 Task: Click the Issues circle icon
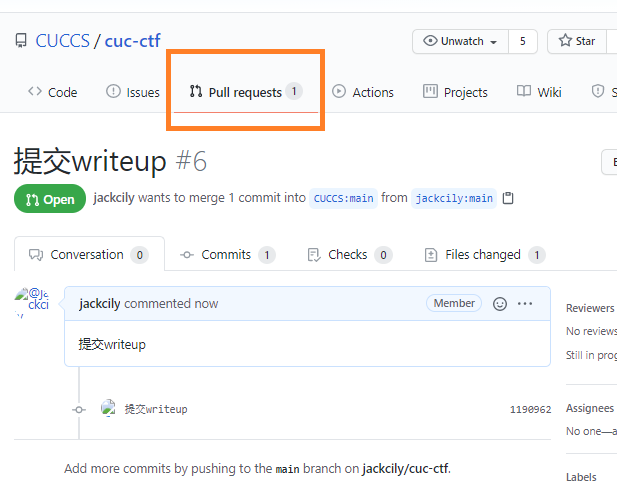coord(113,91)
